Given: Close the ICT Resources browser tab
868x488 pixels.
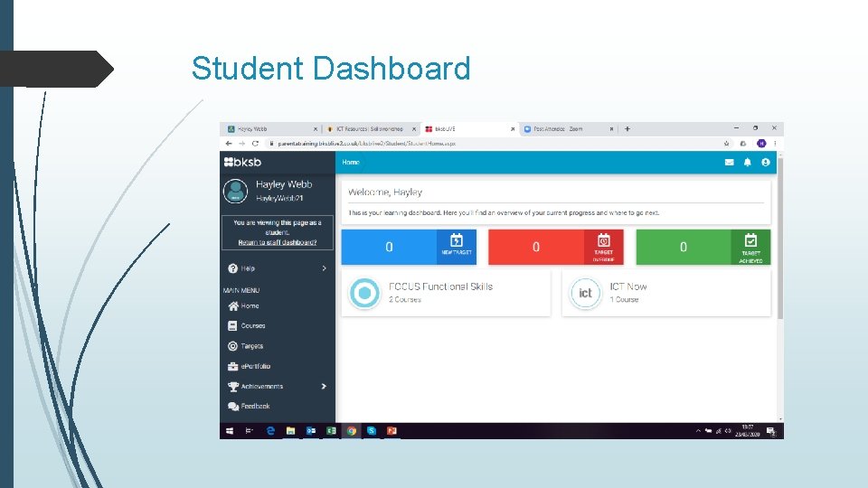Looking at the screenshot, I should coord(413,129).
